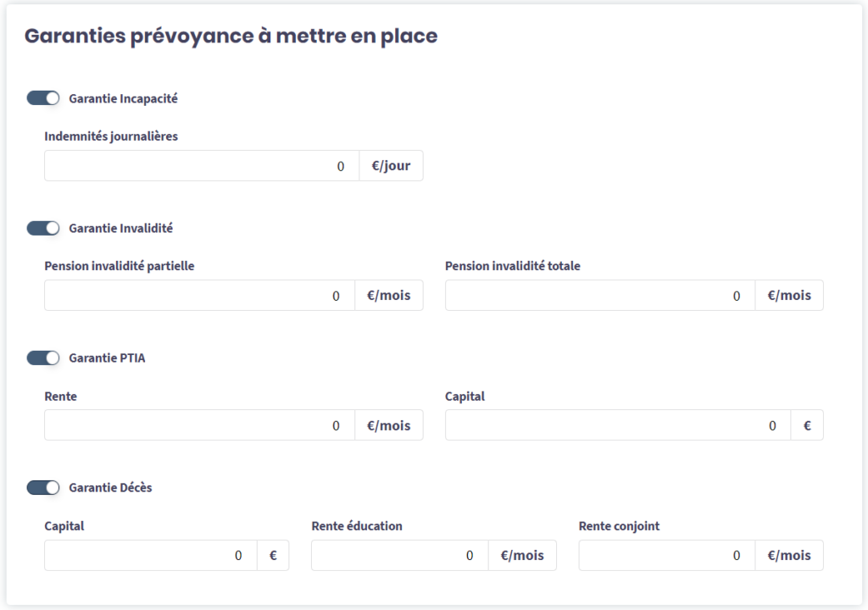Select the Rente conjoint input field
The image size is (868, 610).
666,555
